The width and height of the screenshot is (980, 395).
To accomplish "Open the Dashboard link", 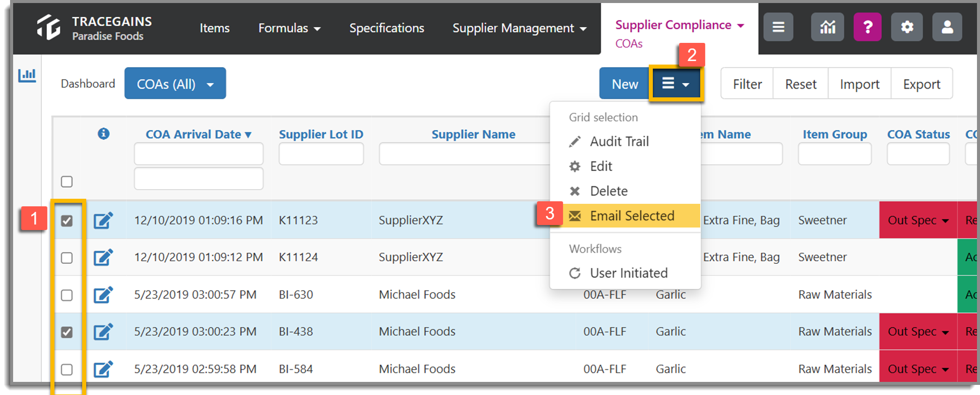I will coord(88,84).
